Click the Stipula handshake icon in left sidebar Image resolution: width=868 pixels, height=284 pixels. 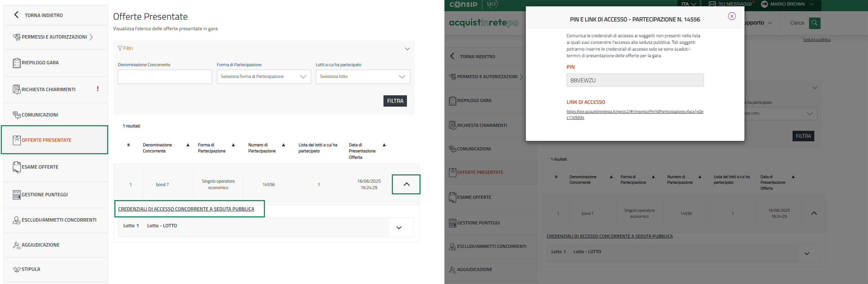(x=17, y=269)
